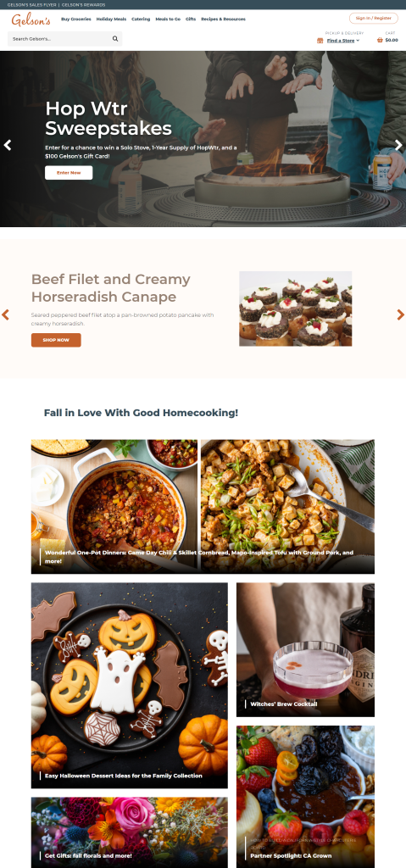Image resolution: width=406 pixels, height=868 pixels.
Task: Expand the Find a Store dropdown
Action: [343, 41]
